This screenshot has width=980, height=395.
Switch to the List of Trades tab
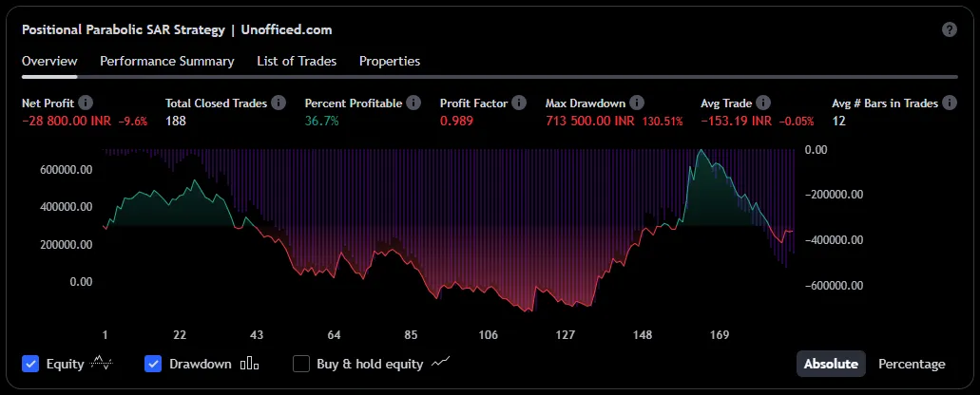point(297,61)
